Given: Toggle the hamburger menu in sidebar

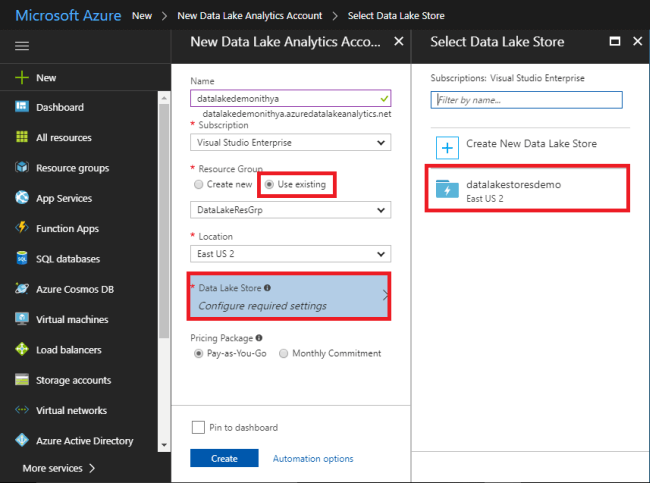Looking at the screenshot, I should point(22,46).
